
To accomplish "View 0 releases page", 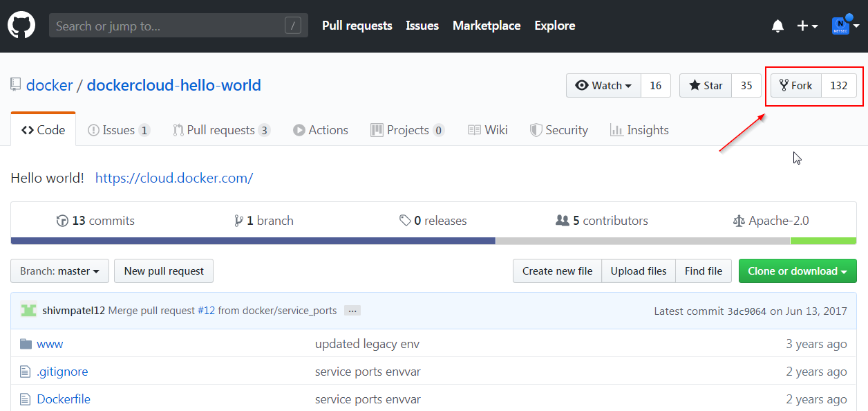I will (433, 221).
